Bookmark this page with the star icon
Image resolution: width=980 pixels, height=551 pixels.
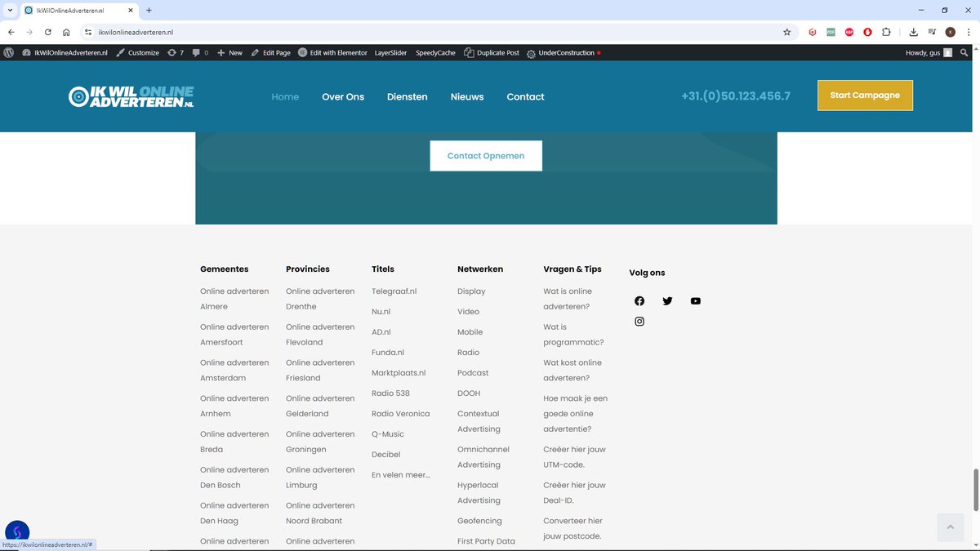point(787,32)
